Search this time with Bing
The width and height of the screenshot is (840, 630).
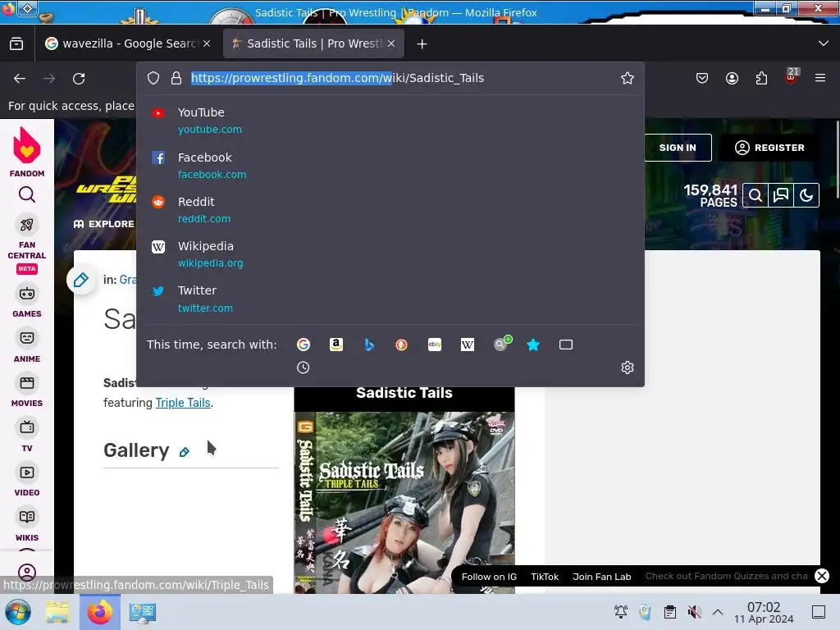[369, 345]
